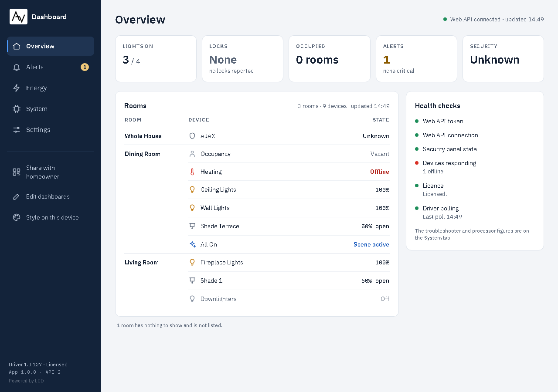Click the Shade Terrace blind icon

click(x=192, y=226)
